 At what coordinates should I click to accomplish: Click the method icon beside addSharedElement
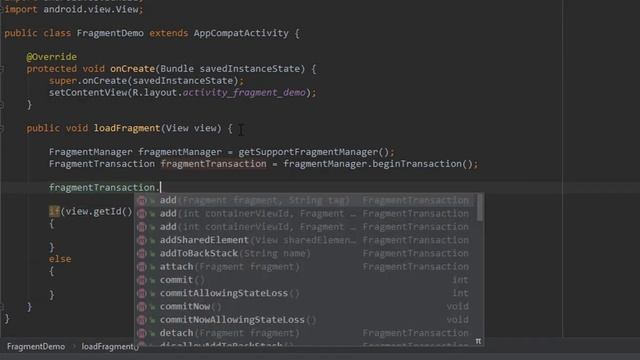tap(142, 240)
